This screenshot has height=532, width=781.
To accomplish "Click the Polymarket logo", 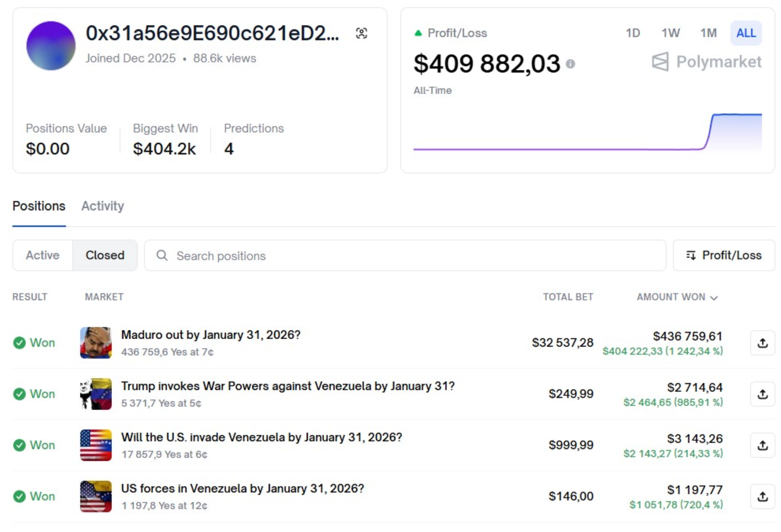I will tap(707, 62).
